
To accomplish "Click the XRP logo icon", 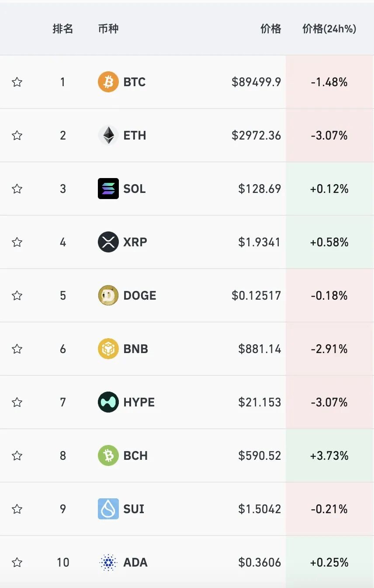I will [108, 242].
